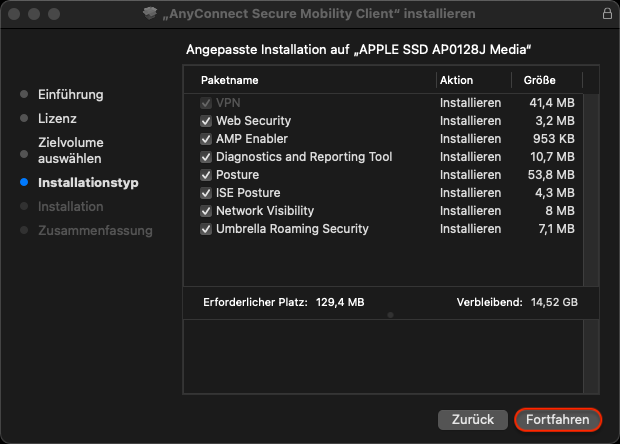This screenshot has height=444, width=620.
Task: Click the lock icon in title bar
Action: point(607,14)
